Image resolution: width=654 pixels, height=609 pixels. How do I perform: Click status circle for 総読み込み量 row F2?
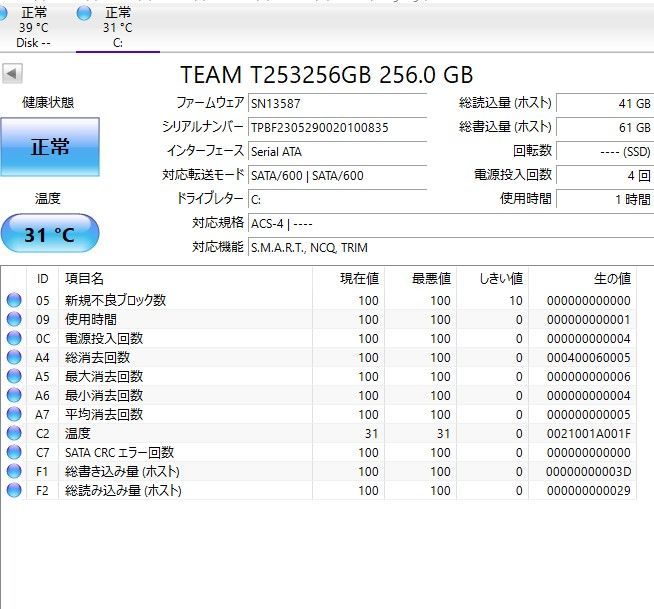[x=14, y=490]
